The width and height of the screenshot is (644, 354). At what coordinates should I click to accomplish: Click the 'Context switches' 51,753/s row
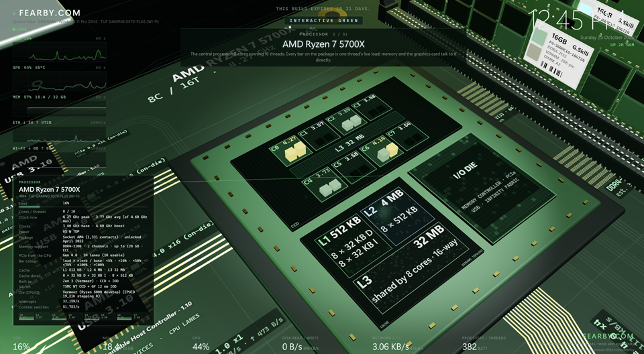(84, 307)
